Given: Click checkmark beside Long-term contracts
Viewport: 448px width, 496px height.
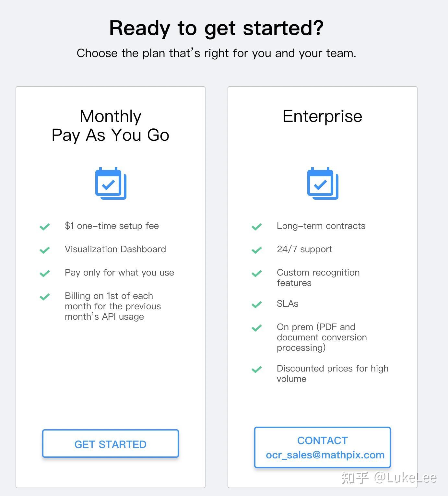Looking at the screenshot, I should tap(257, 227).
